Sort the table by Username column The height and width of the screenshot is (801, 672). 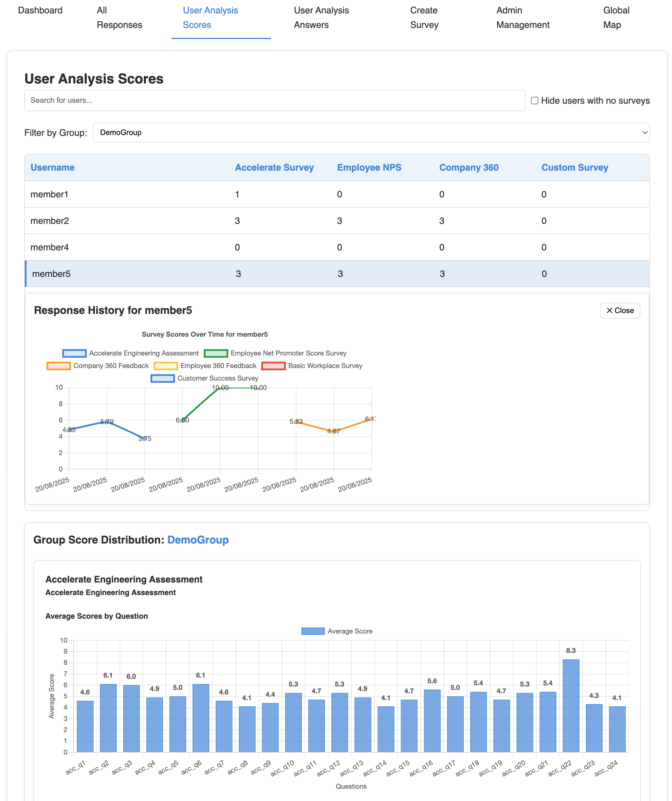52,167
